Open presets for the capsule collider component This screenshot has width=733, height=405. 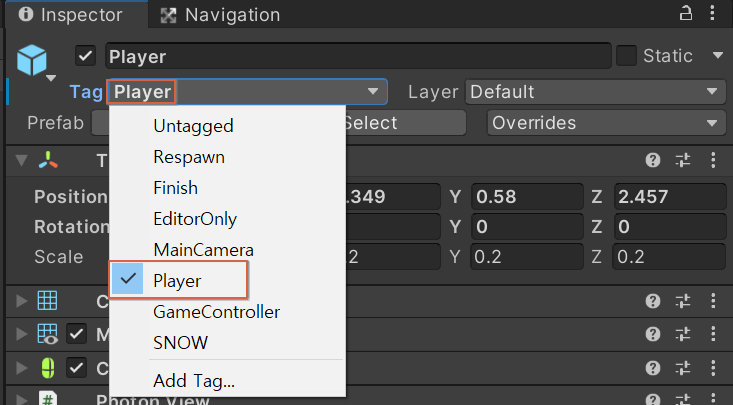tap(683, 368)
